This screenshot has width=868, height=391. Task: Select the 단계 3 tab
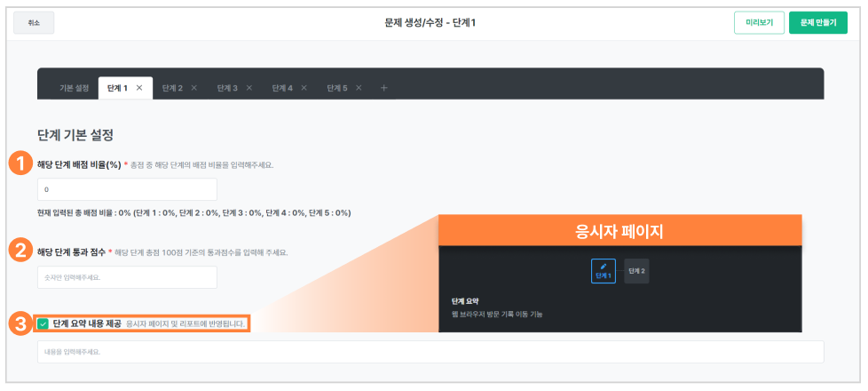227,88
